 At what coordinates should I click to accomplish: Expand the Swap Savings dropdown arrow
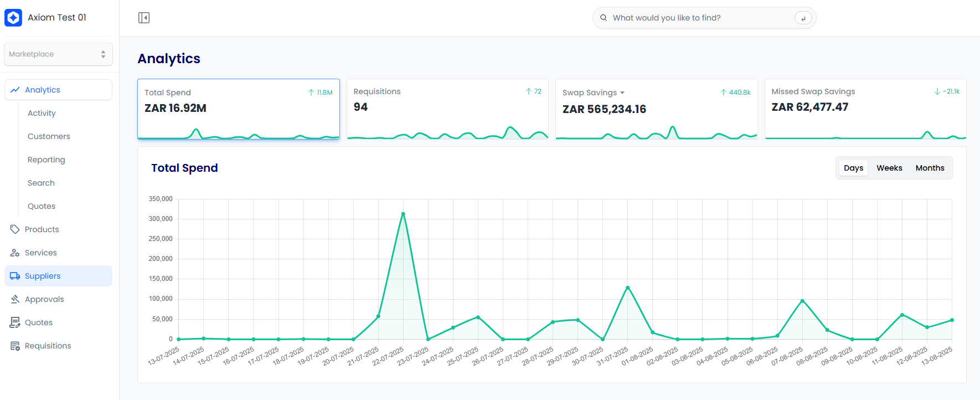click(622, 93)
